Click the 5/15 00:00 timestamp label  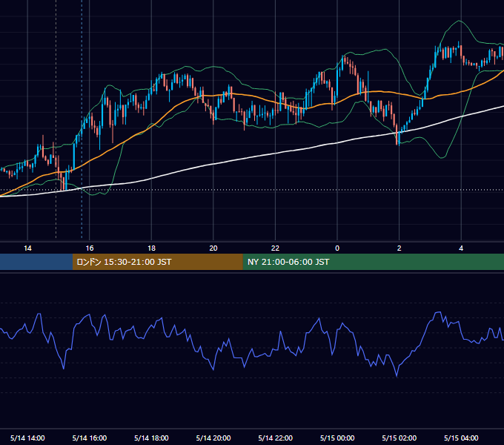pos(337,438)
